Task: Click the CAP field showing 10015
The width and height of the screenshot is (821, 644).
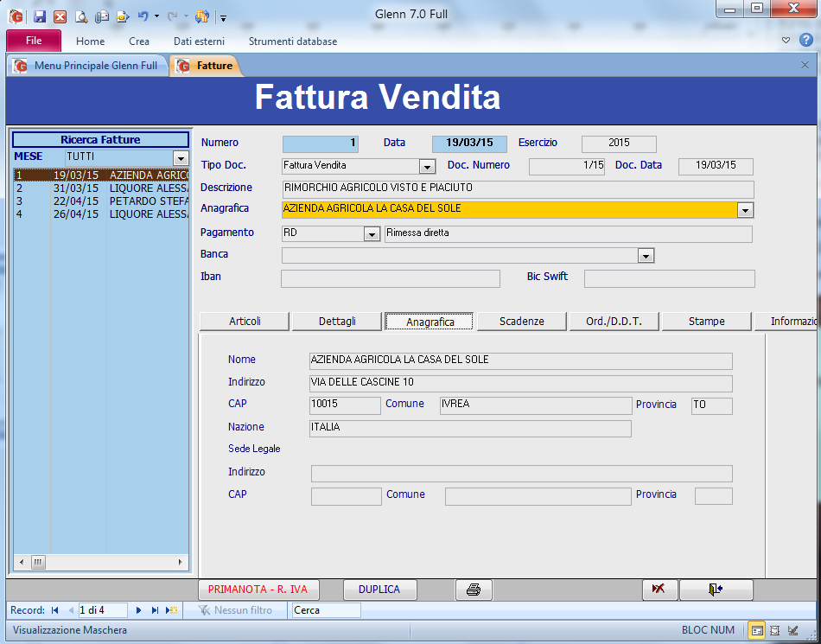Action: tap(345, 405)
